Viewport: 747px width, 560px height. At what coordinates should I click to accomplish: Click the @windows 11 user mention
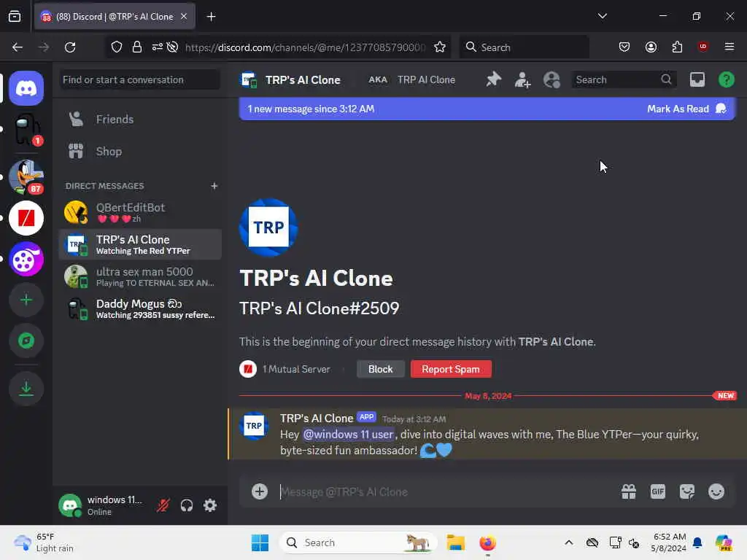pyautogui.click(x=348, y=435)
